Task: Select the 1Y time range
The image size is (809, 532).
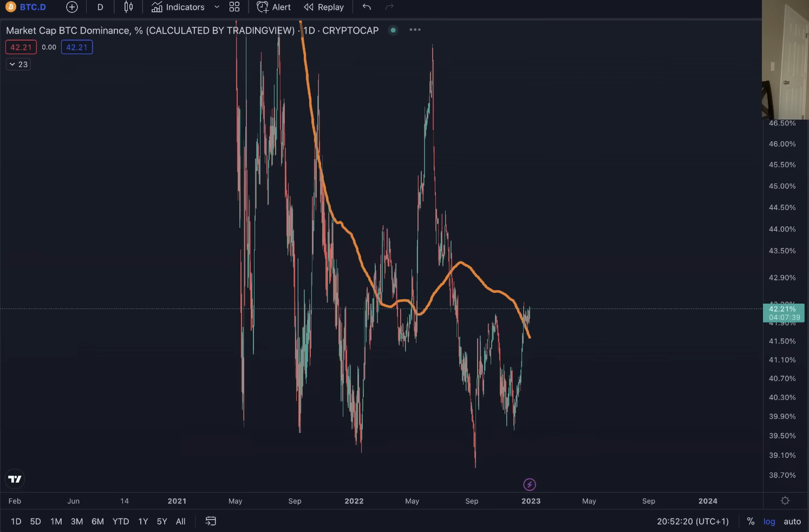Action: coord(143,521)
